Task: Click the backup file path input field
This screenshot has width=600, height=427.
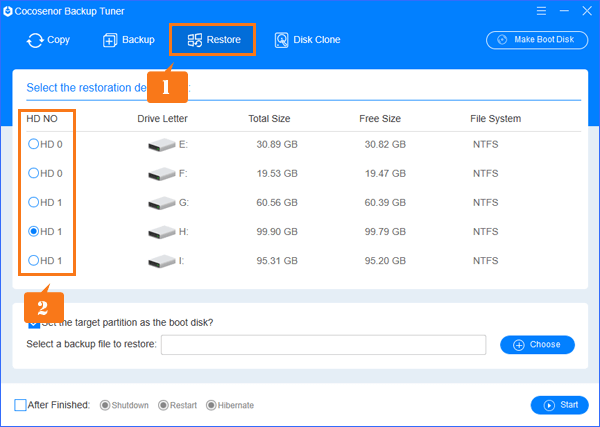Action: (323, 345)
